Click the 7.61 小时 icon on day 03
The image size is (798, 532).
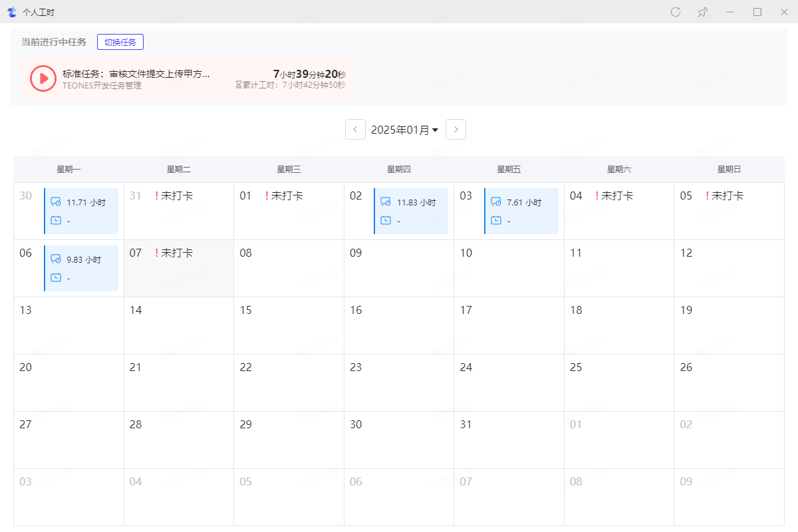496,202
